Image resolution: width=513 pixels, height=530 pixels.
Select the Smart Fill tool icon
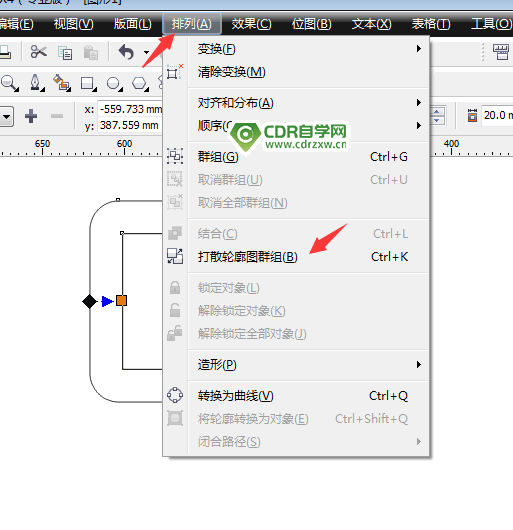[62, 83]
